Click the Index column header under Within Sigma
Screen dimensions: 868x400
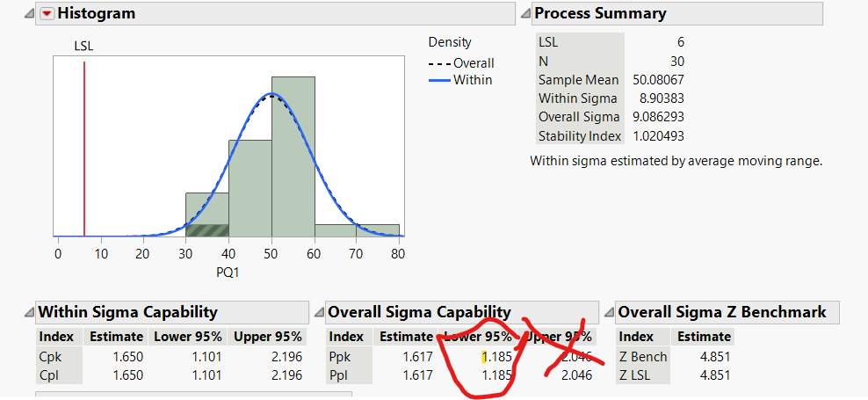56,337
